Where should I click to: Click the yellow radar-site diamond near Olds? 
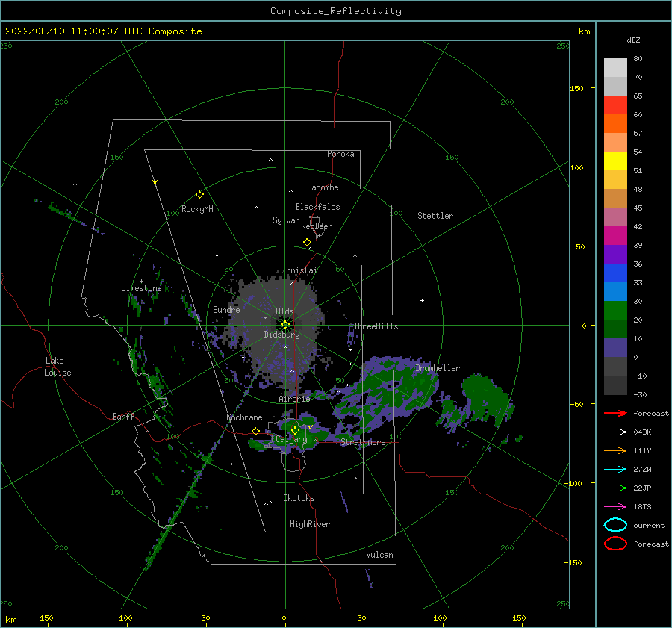[285, 325]
